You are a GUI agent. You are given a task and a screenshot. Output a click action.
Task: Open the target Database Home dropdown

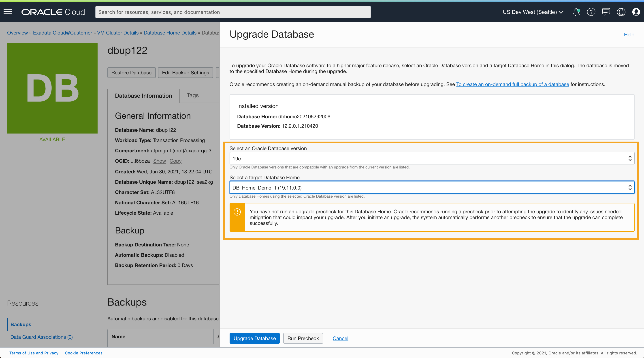(431, 188)
